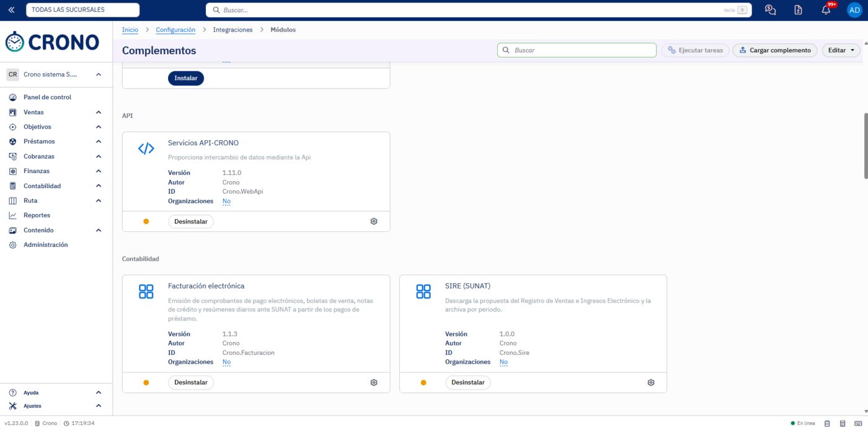Uninstall Servicios API-CRONO module
Viewport: 868px width, 430px height.
[x=191, y=222]
